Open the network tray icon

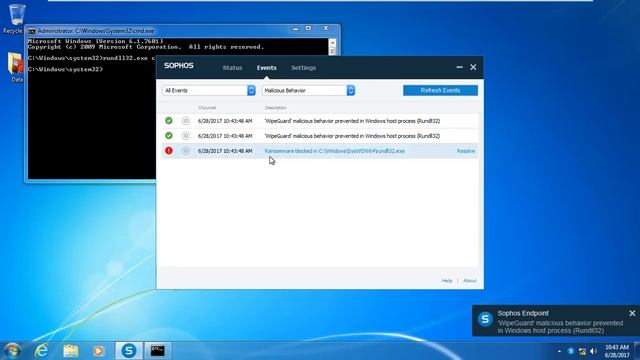coord(582,351)
